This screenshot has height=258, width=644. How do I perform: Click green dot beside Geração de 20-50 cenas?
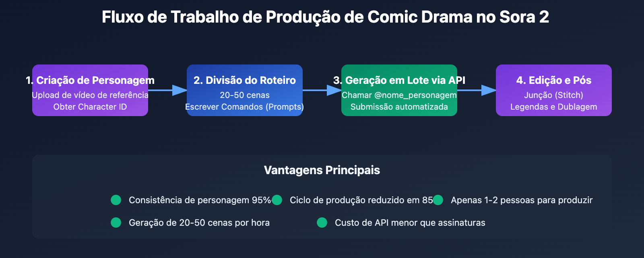[x=116, y=223]
